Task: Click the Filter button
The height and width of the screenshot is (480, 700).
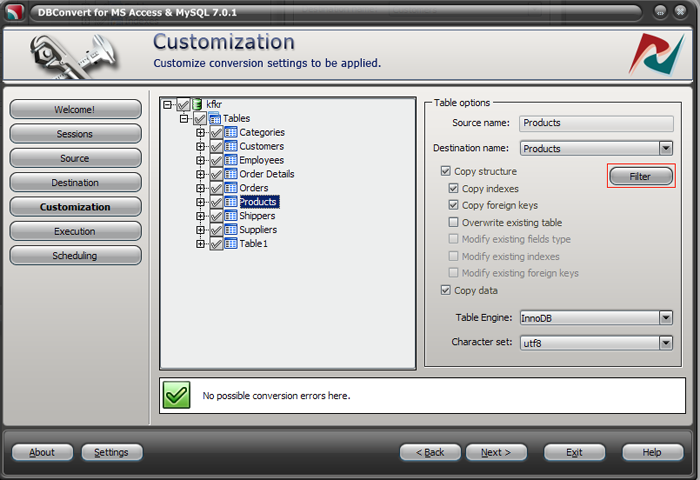Action: point(641,176)
